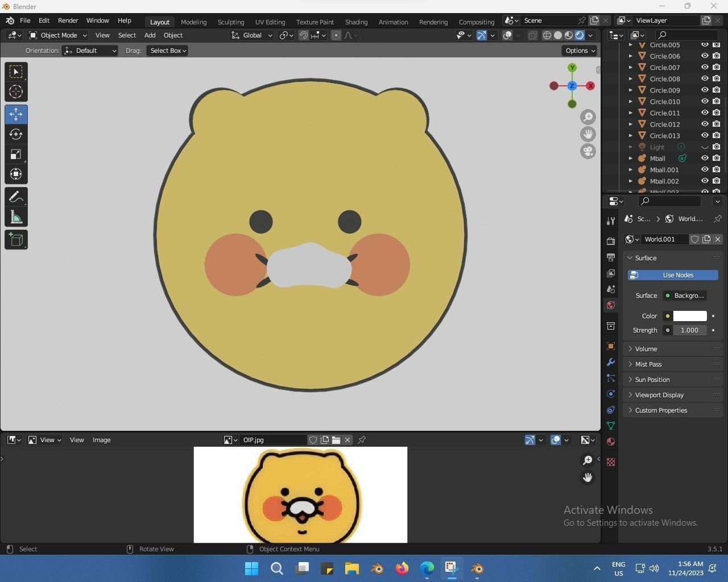Open image file folder icon for OIP.jpg
Image resolution: width=728 pixels, height=582 pixels.
(336, 440)
